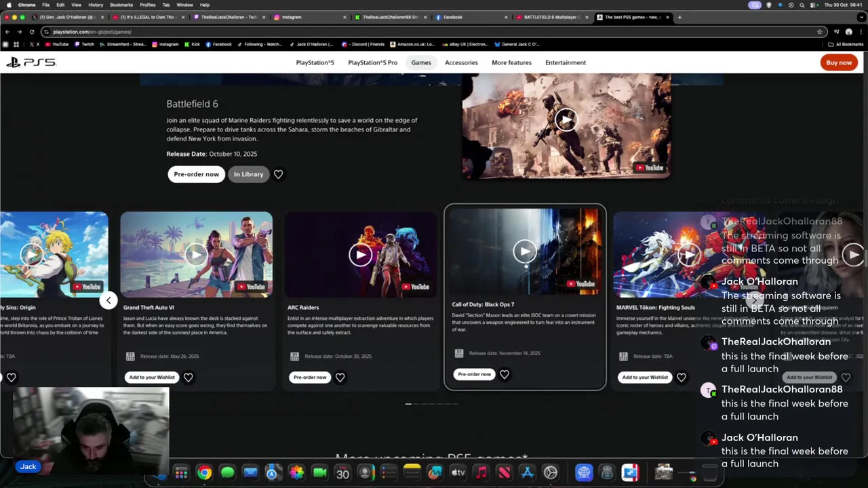868x488 pixels.
Task: Open News app from the Dock
Action: coord(504,473)
